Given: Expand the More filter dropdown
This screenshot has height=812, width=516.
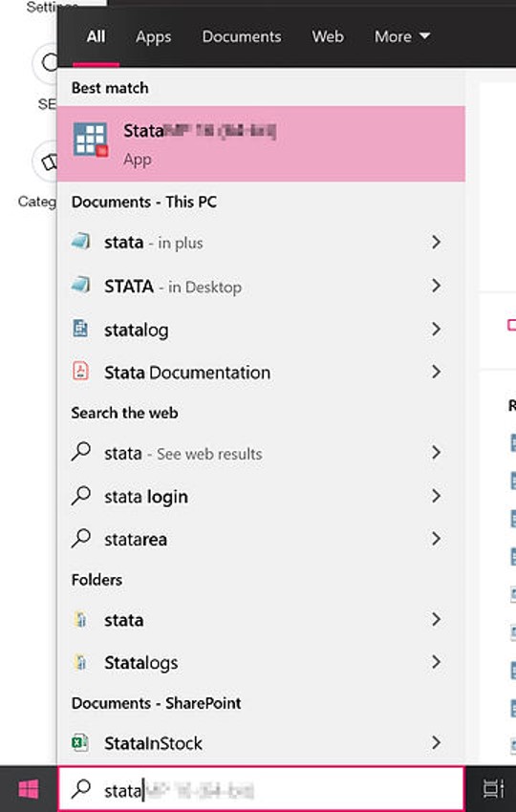Looking at the screenshot, I should tap(402, 36).
